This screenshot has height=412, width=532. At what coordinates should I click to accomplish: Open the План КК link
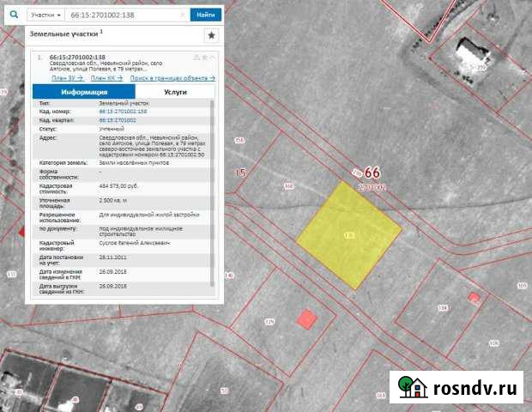point(106,78)
